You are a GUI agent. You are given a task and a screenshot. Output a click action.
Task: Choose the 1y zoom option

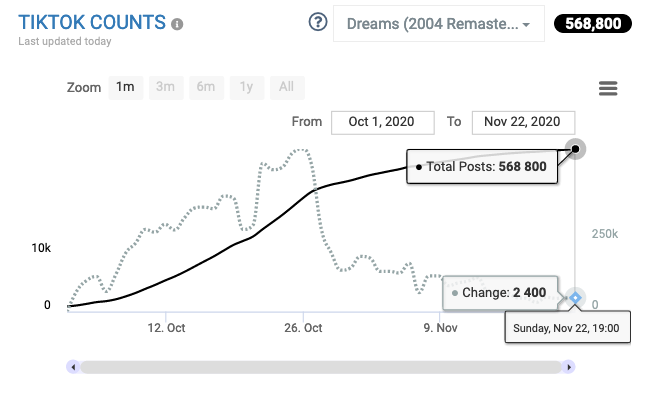pos(246,87)
